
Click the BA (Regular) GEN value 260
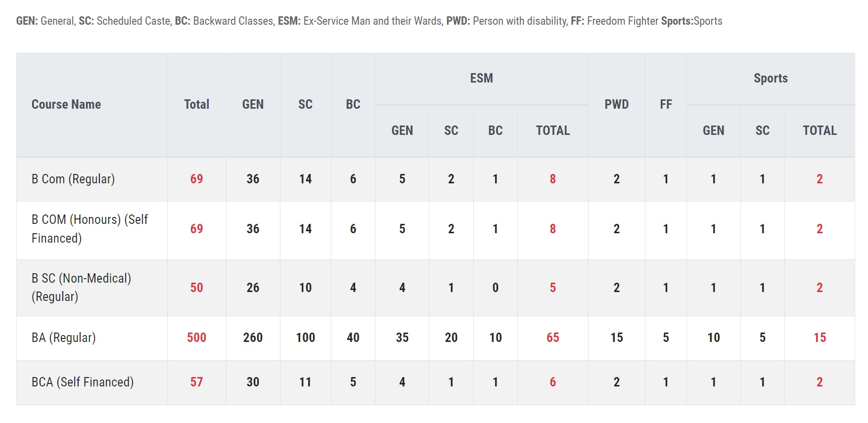(x=253, y=338)
